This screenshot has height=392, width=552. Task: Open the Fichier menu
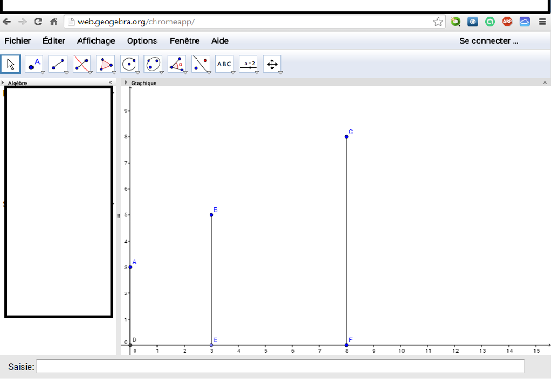[x=18, y=41]
